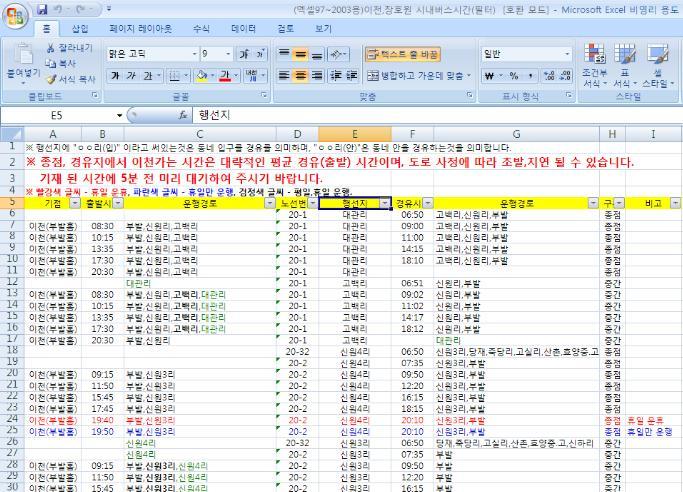Align the cell text right

(317, 76)
